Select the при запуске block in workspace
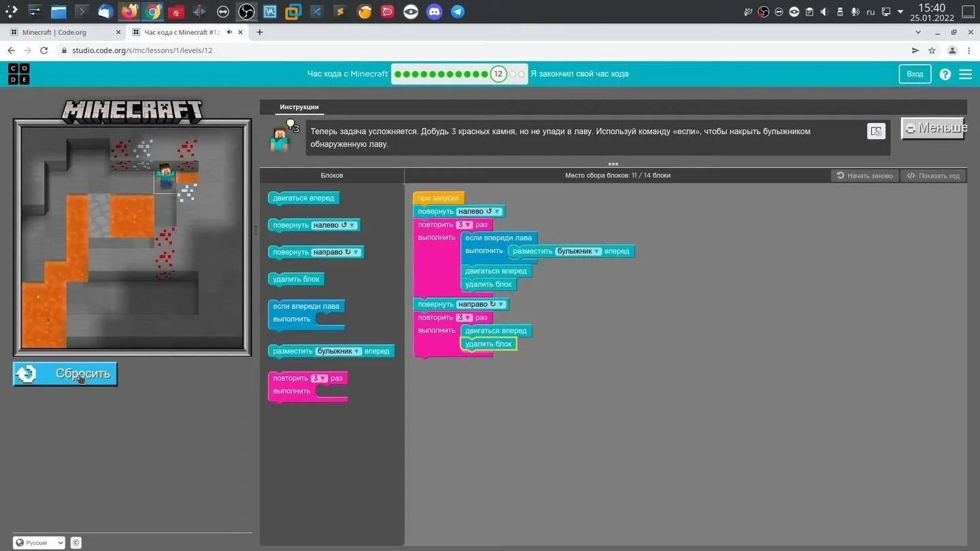 click(x=438, y=198)
